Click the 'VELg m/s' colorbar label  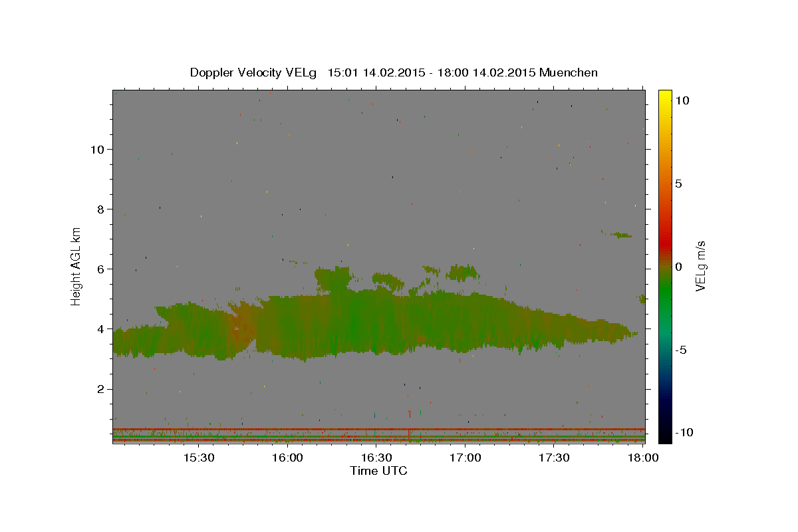700,267
